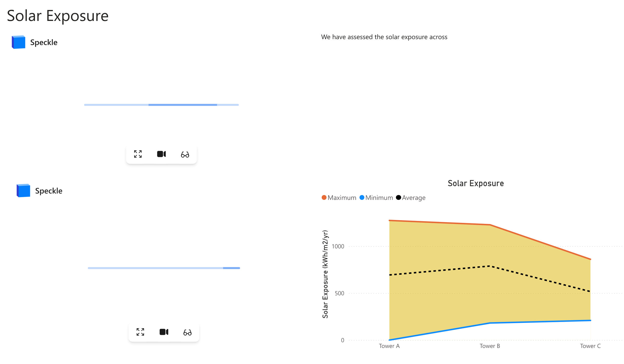This screenshot has height=364, width=624.
Task: Click zoom extents icon in lower Speckle viewer
Action: (140, 332)
